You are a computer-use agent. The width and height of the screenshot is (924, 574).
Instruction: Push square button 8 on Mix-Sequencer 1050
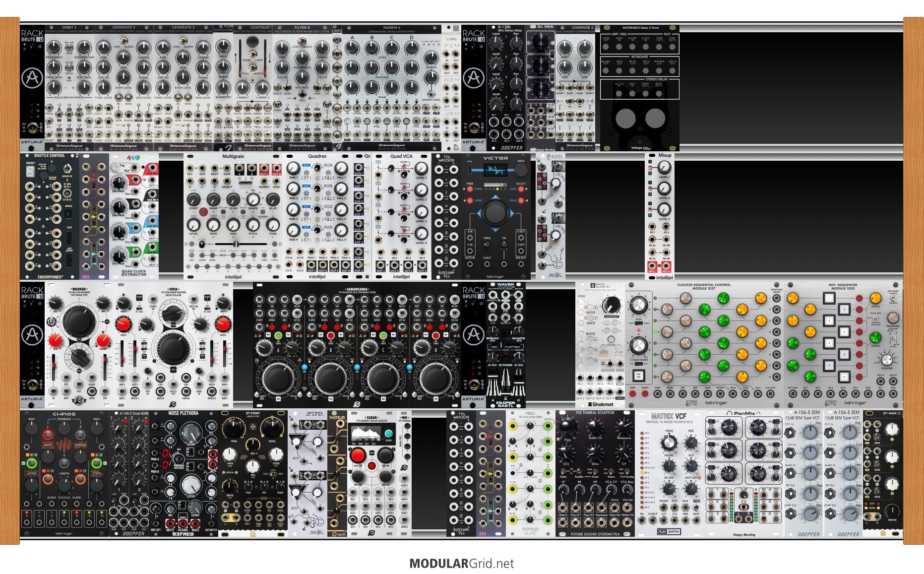pyautogui.click(x=844, y=377)
